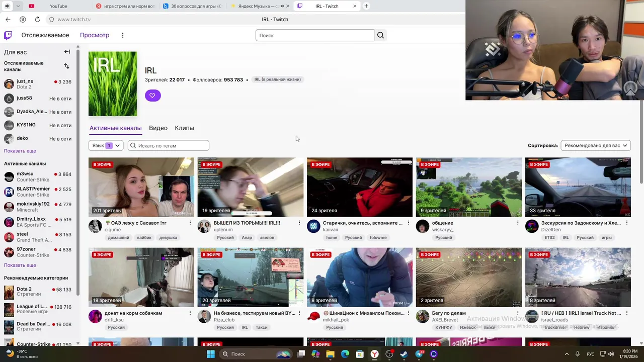Go back with the browser back arrow
Image resolution: width=644 pixels, height=362 pixels.
pos(8,19)
